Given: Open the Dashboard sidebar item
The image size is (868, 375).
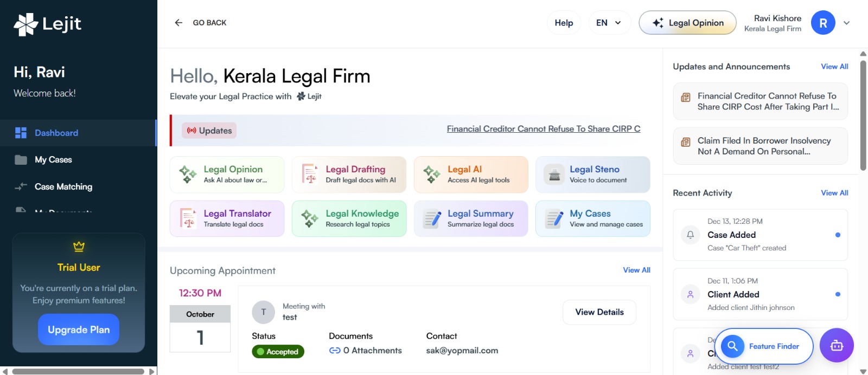Looking at the screenshot, I should (56, 133).
